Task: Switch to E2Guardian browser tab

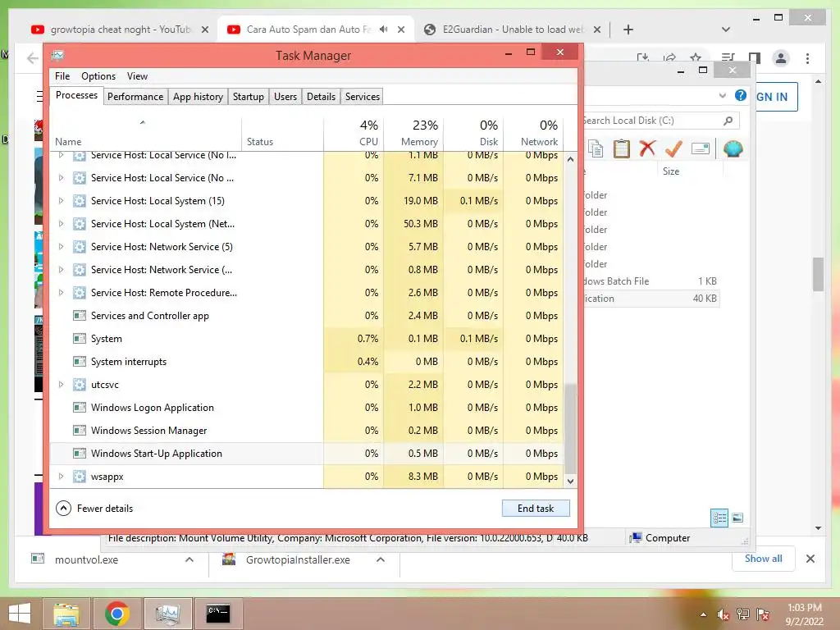Action: [512, 30]
